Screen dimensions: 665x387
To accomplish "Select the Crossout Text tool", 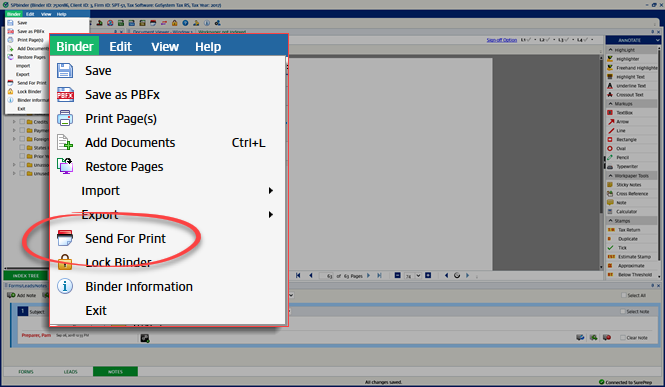I will pos(631,95).
